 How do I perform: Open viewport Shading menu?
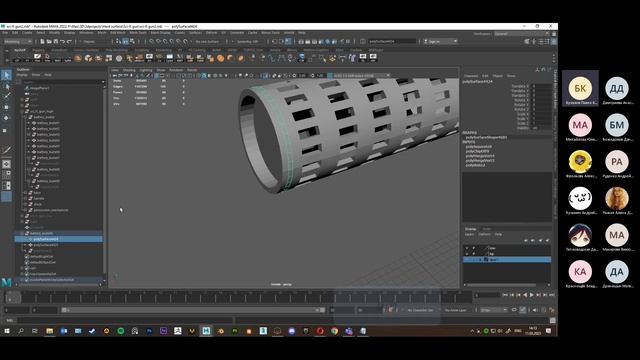(x=129, y=70)
